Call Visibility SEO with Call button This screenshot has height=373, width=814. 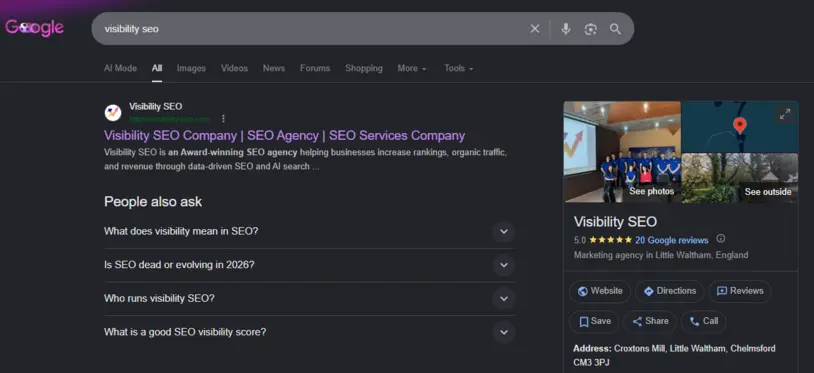pyautogui.click(x=703, y=322)
